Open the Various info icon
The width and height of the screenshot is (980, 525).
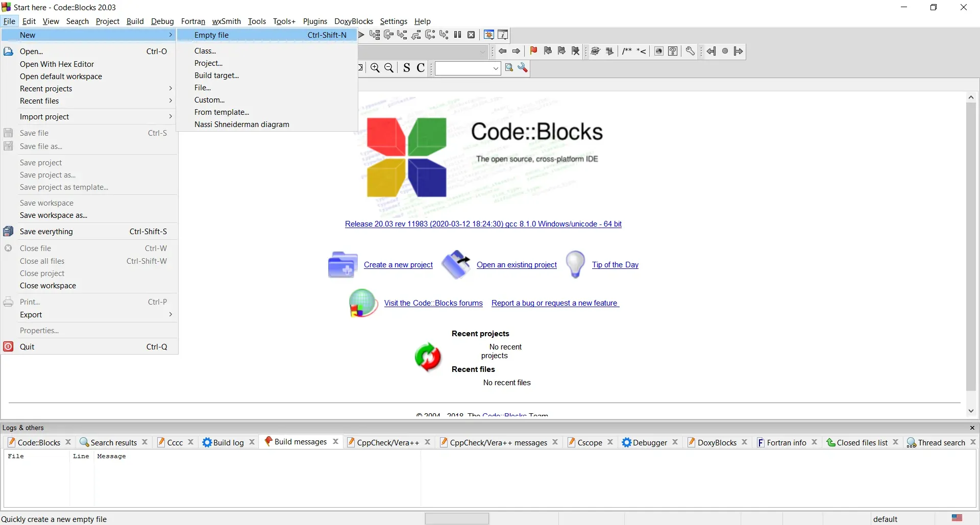503,35
